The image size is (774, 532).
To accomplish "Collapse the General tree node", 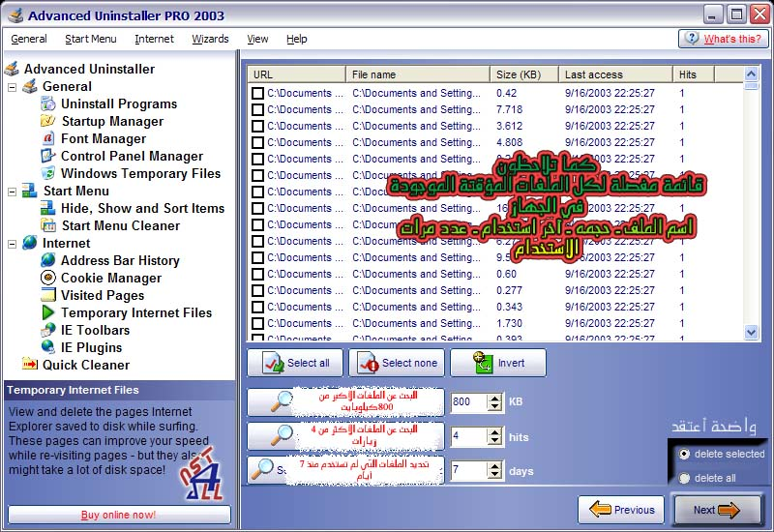I will point(13,87).
